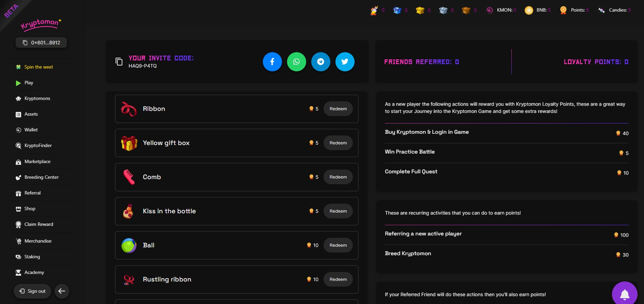Screen dimensions: 644x304
Task: Redeem the Yellow gift box
Action: pos(338,143)
